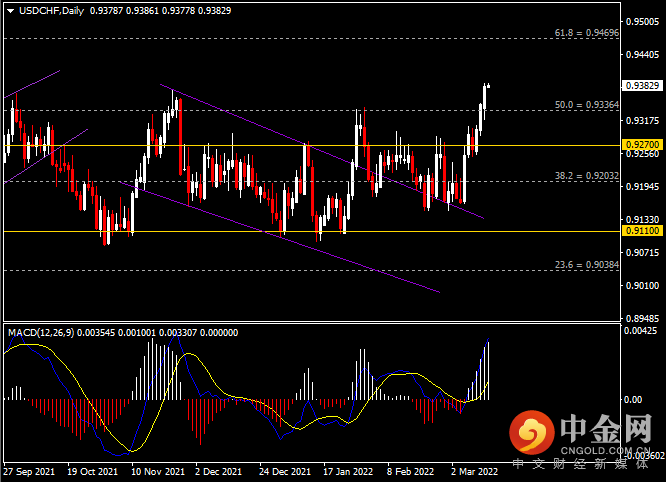Click the 19 Oct 2021 date label
Screen dimensions: 666x482
(92, 472)
